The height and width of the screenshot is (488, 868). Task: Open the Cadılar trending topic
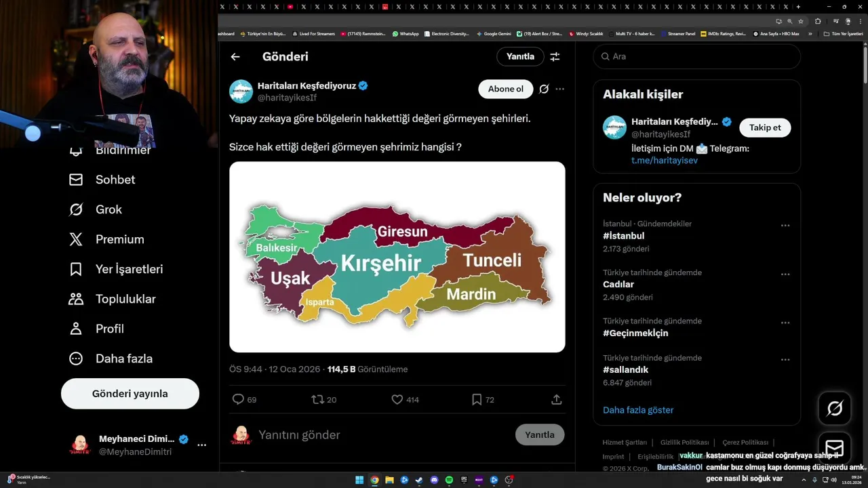618,285
